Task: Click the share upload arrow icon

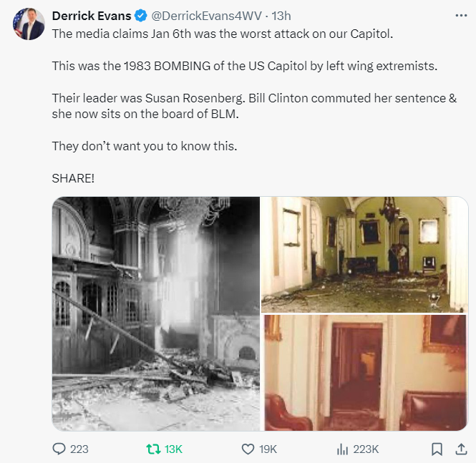Action: click(460, 449)
